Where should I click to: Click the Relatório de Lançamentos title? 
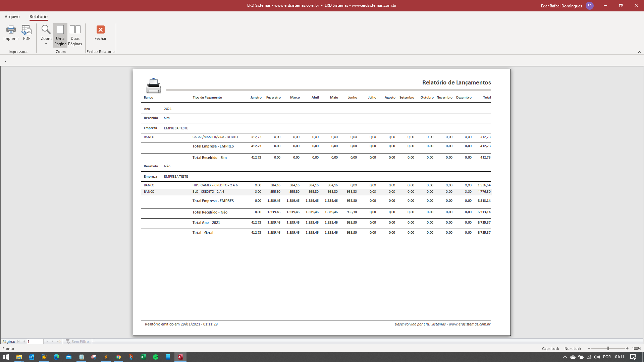(457, 82)
